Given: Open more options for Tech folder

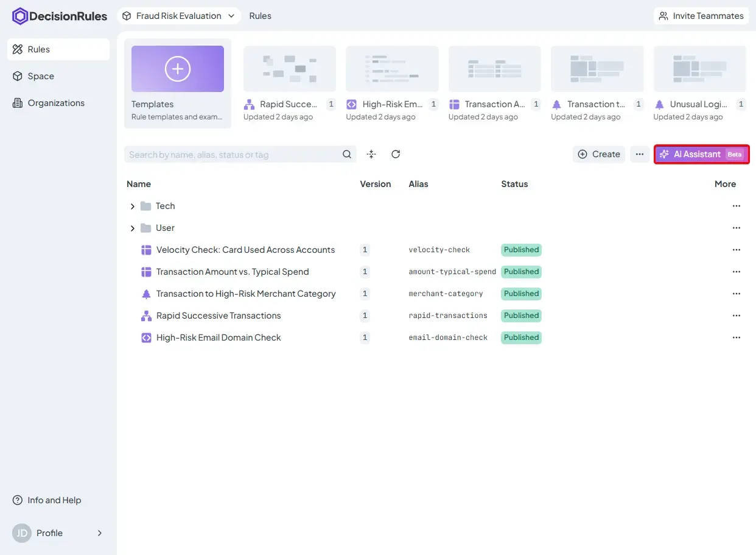Looking at the screenshot, I should point(737,206).
